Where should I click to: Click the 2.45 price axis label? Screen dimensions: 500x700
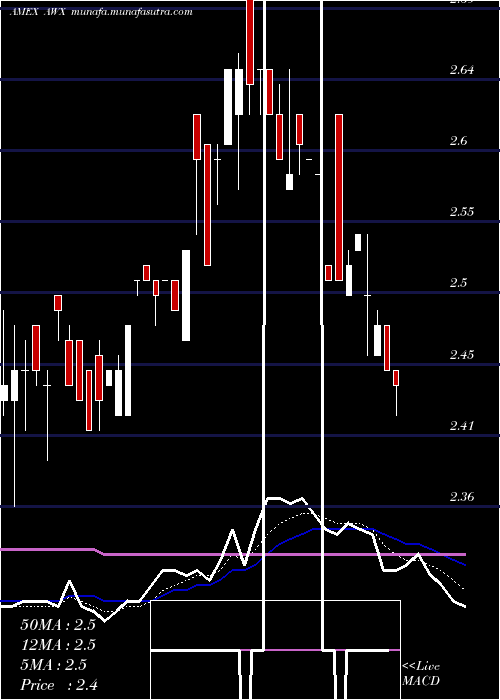pos(462,354)
